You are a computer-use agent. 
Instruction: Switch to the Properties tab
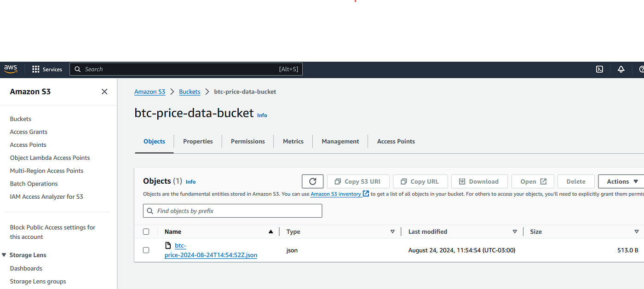coord(198,141)
